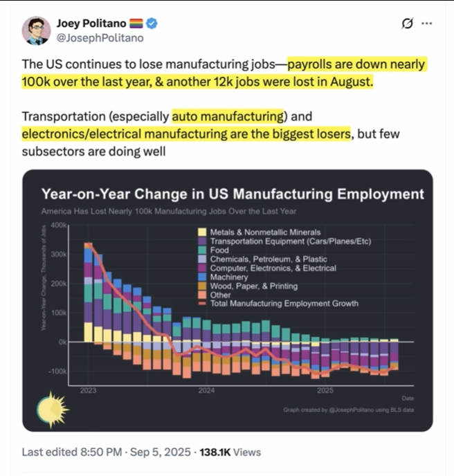Click Joey Politano's profile avatar
Screen dimensions: 454x476
click(36, 30)
